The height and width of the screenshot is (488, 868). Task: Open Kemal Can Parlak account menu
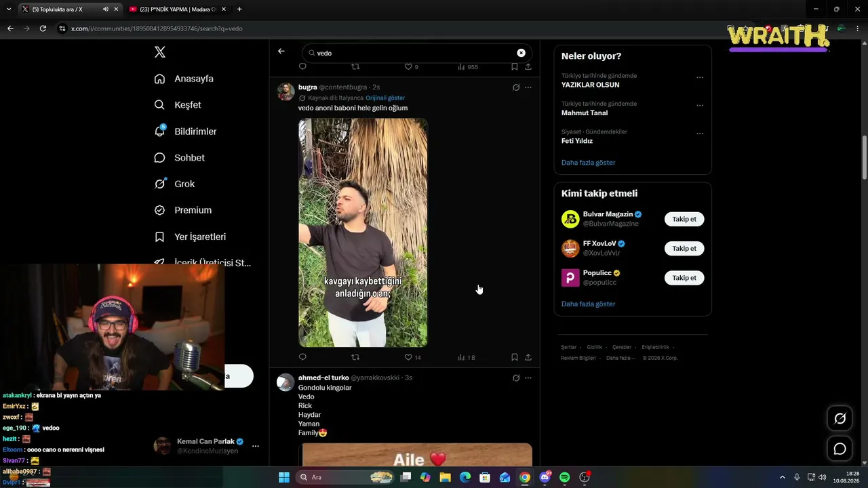256,446
